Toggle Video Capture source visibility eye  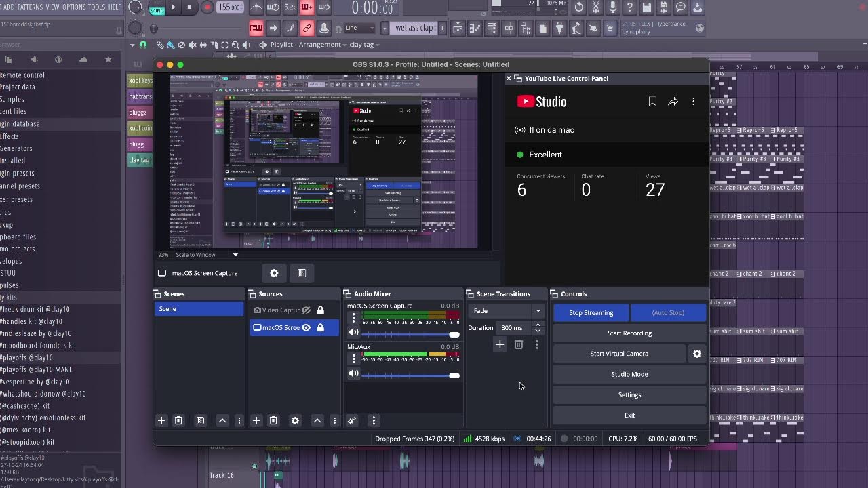[x=306, y=310]
